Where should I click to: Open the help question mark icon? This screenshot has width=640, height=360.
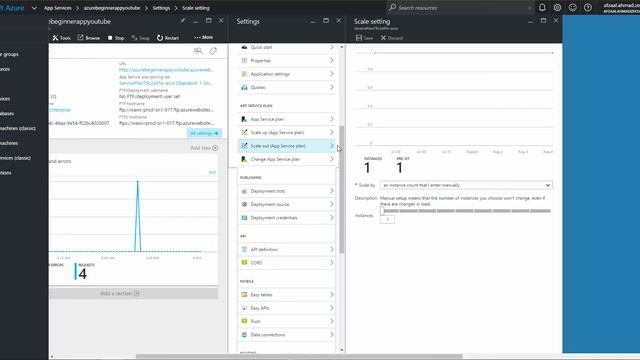pyautogui.click(x=588, y=7)
